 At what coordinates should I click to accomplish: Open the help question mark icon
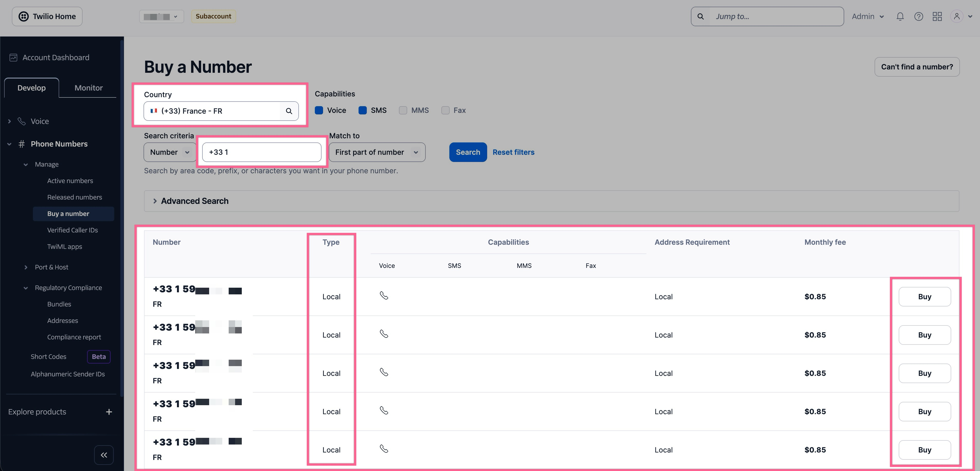[918, 16]
